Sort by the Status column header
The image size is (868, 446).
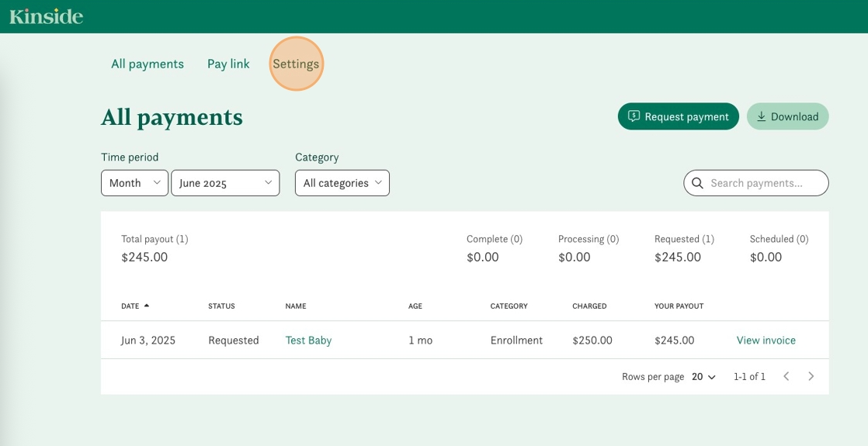(221, 306)
